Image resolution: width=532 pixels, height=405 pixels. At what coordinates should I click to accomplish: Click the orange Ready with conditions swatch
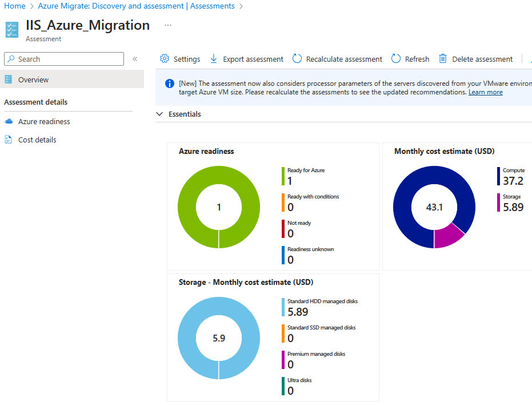(283, 202)
